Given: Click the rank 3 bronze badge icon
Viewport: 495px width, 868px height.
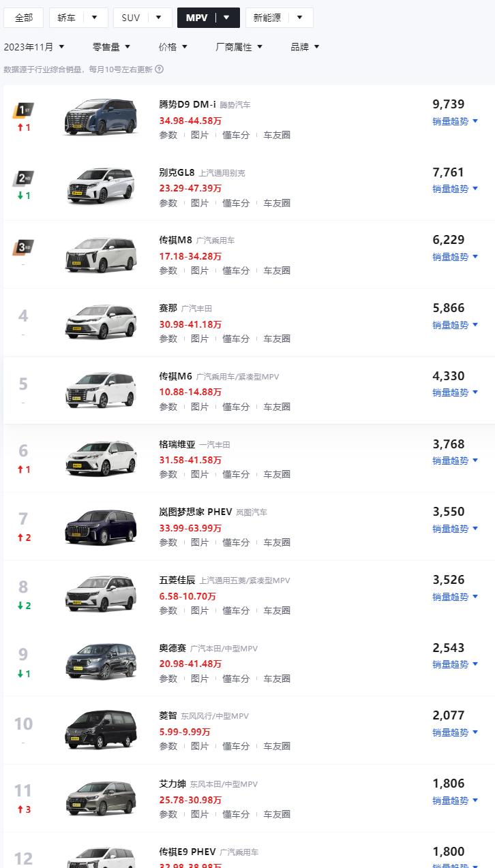Looking at the screenshot, I should click(23, 247).
